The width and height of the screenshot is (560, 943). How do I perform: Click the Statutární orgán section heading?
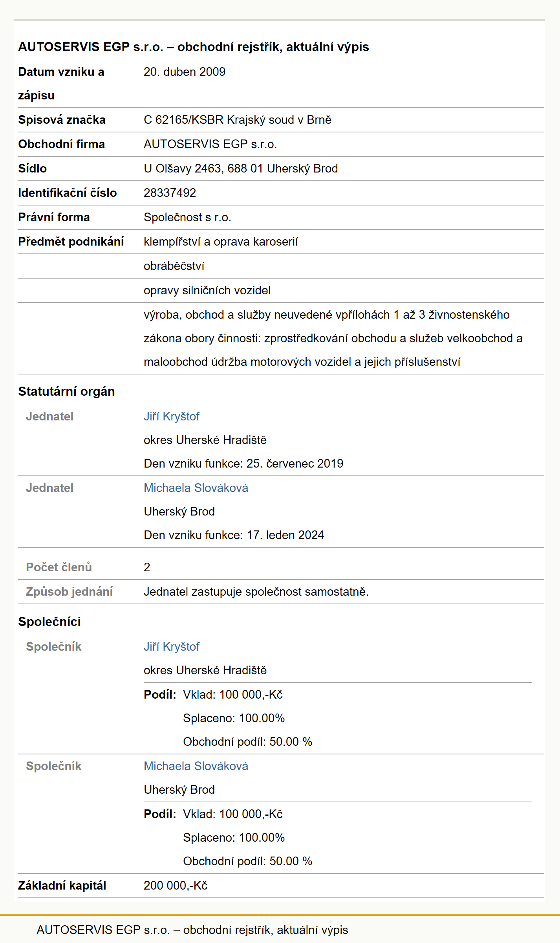[66, 392]
